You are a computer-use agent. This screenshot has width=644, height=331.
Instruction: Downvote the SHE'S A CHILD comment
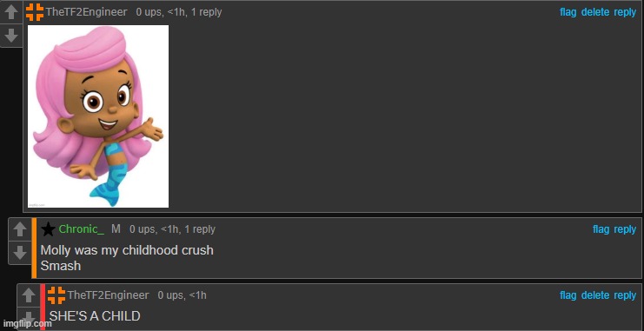[29, 318]
